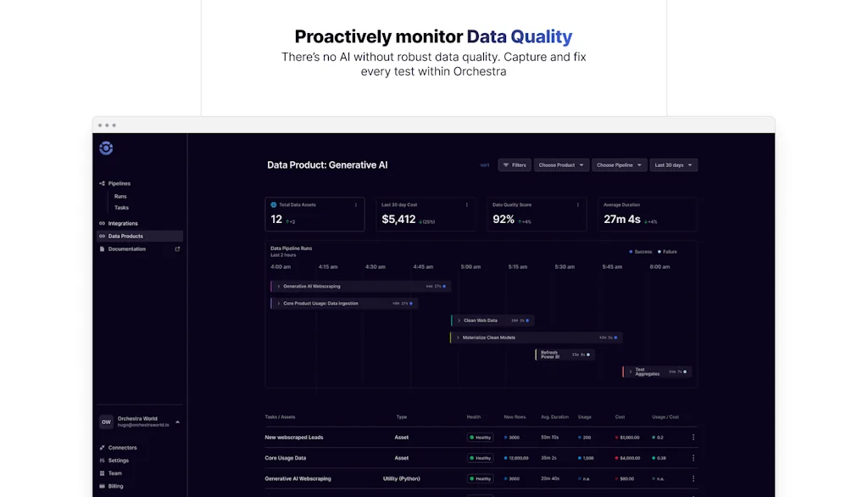Expand the Generative AI Webscraping pipeline bar

280,287
